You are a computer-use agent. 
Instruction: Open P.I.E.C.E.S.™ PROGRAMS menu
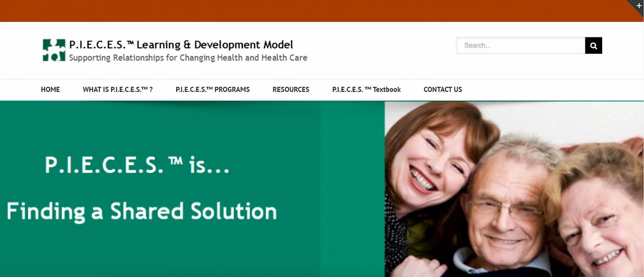tap(213, 89)
